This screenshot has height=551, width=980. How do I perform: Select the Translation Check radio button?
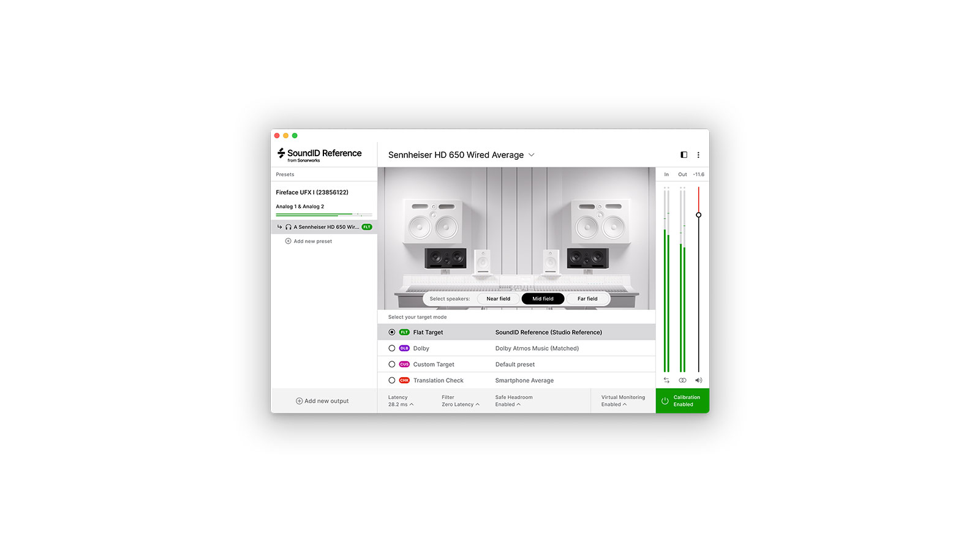tap(392, 380)
